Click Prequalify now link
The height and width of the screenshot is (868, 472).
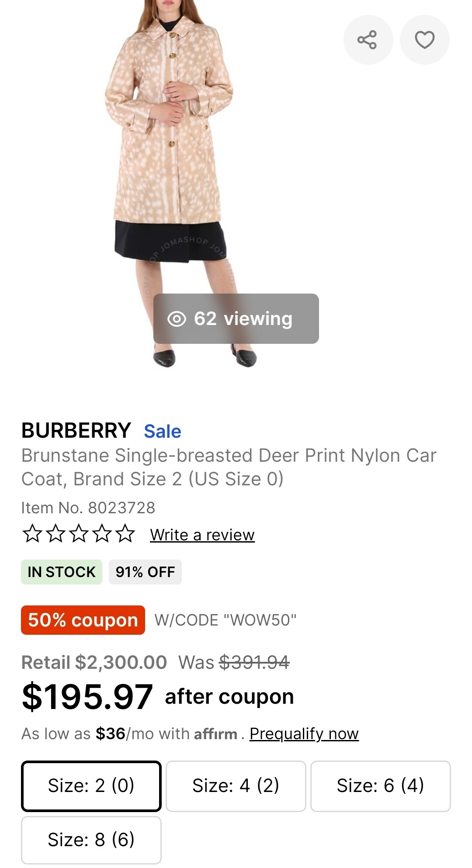coord(304,734)
